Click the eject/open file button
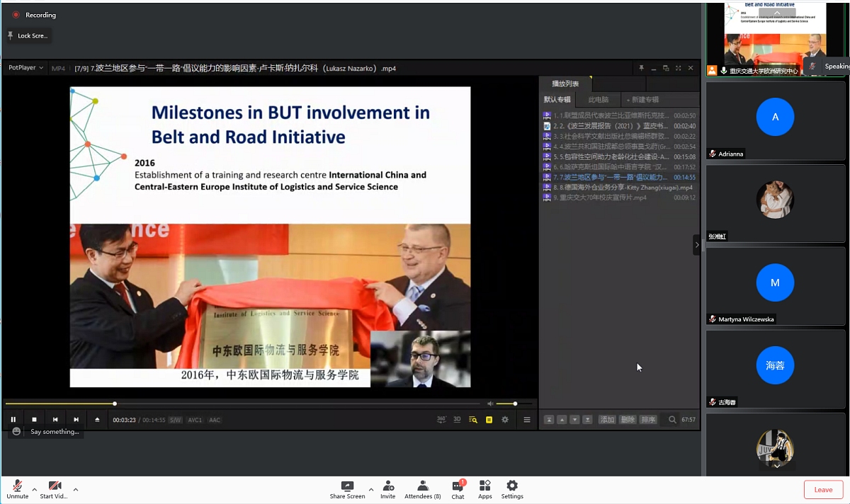The height and width of the screenshot is (504, 850). pos(98,420)
